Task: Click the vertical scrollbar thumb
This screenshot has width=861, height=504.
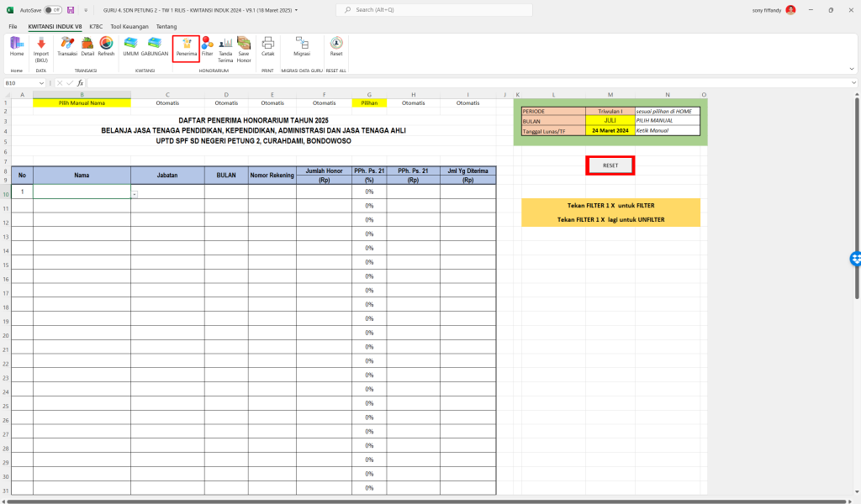Action: [x=857, y=197]
